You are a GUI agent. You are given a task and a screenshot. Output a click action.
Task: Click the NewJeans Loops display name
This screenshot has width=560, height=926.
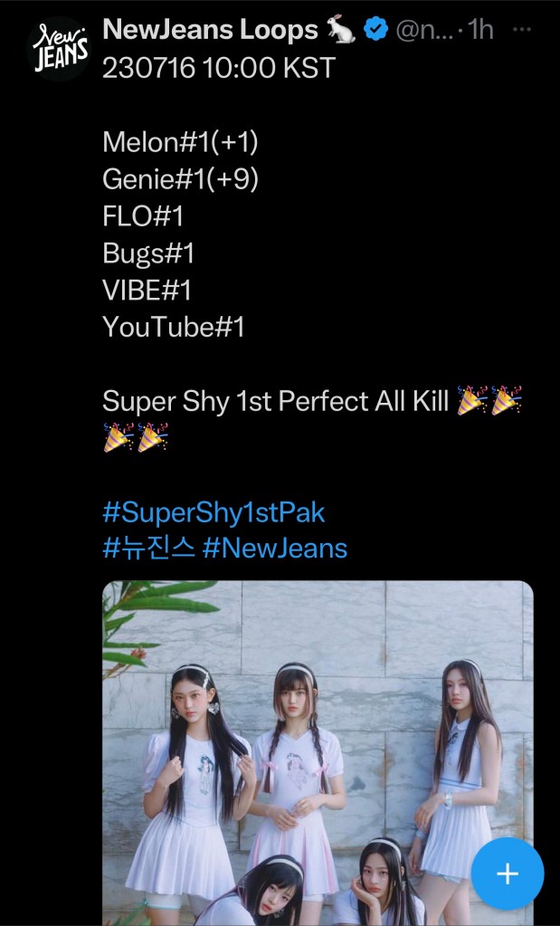pos(210,30)
